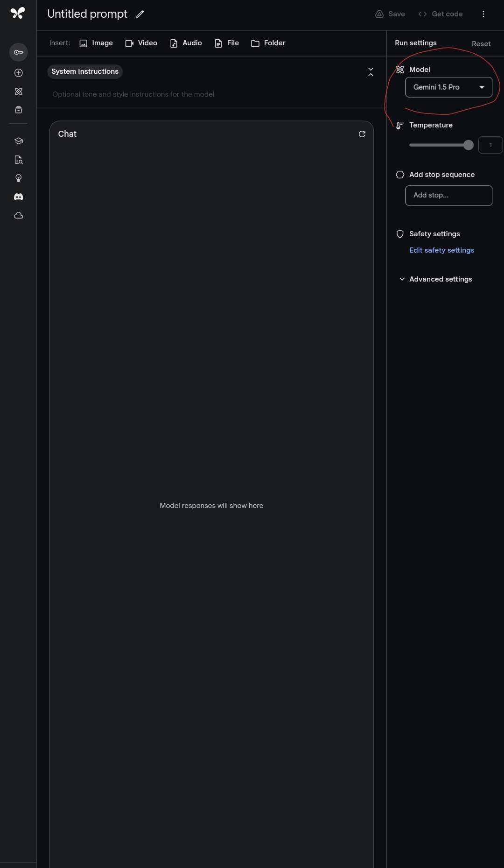Click 'Model responses will show here' text
Viewport: 504px width, 868px height.
211,506
